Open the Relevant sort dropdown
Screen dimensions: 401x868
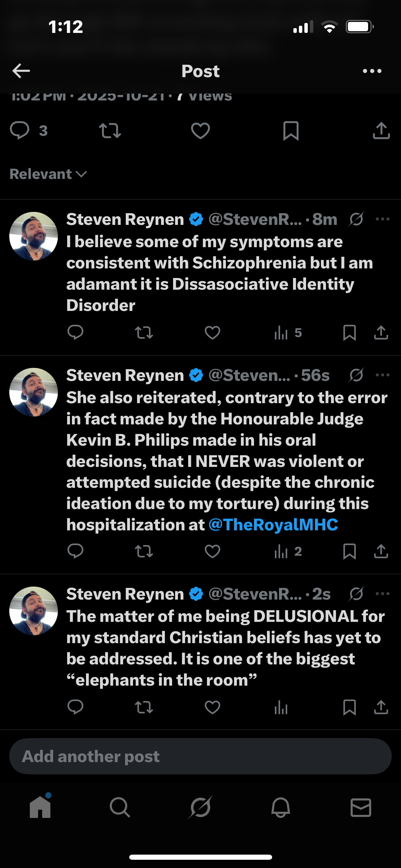[x=48, y=174]
